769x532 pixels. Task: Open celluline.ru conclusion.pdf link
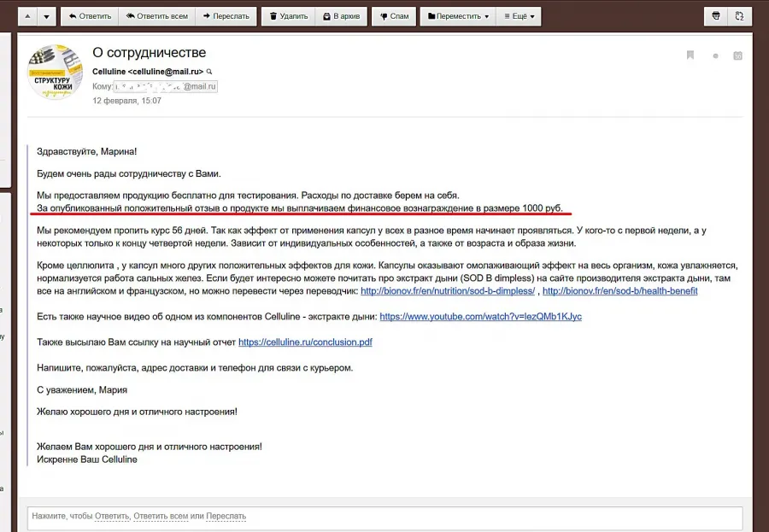(x=305, y=342)
